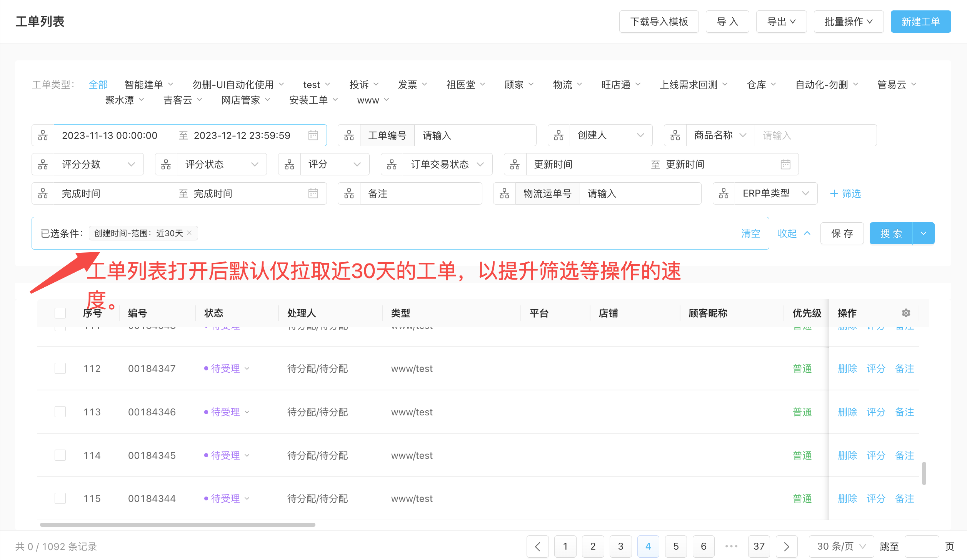The height and width of the screenshot is (560, 967).
Task: Click hierarchy icon beside 完成时间 filter
Action: (43, 193)
